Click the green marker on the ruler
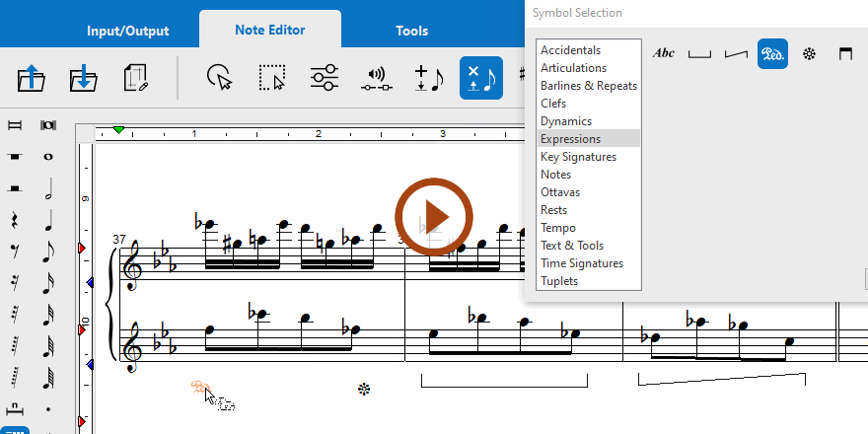The height and width of the screenshot is (434, 868). (119, 130)
